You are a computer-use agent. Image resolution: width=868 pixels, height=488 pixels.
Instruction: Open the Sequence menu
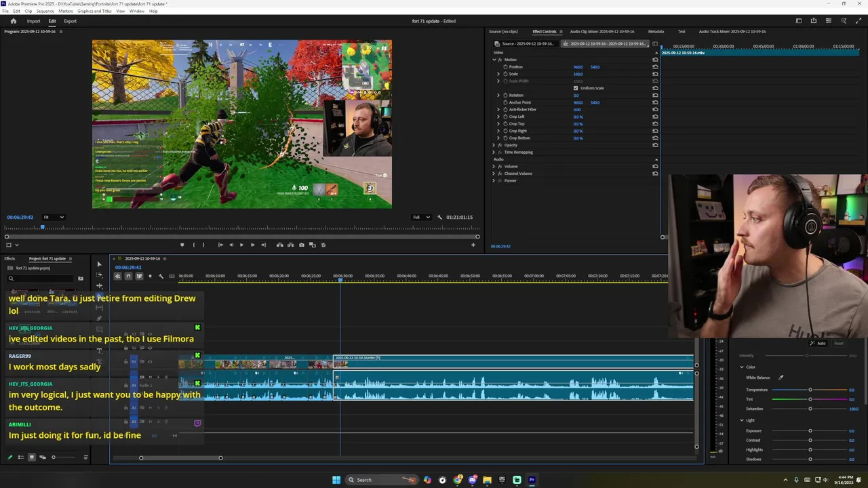coord(45,12)
